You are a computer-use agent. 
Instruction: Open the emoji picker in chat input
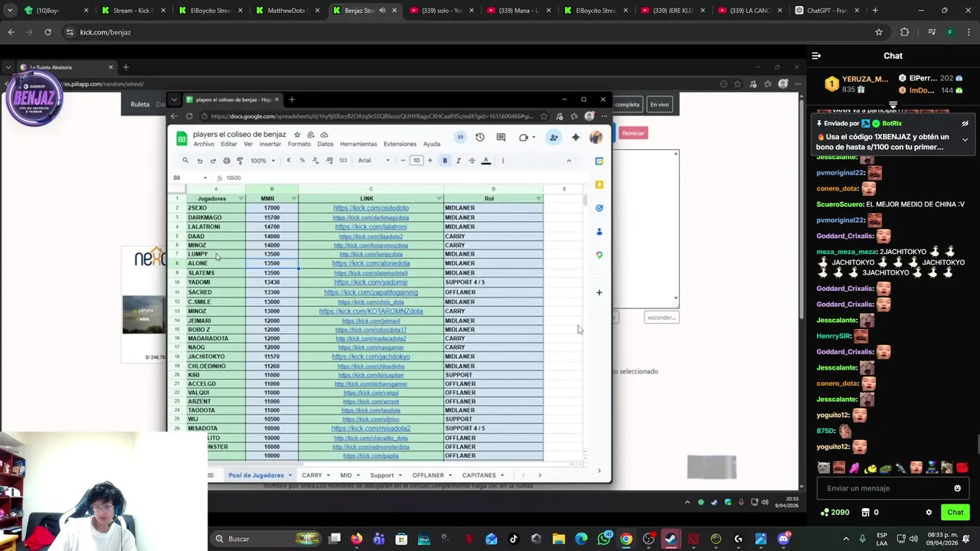(957, 488)
